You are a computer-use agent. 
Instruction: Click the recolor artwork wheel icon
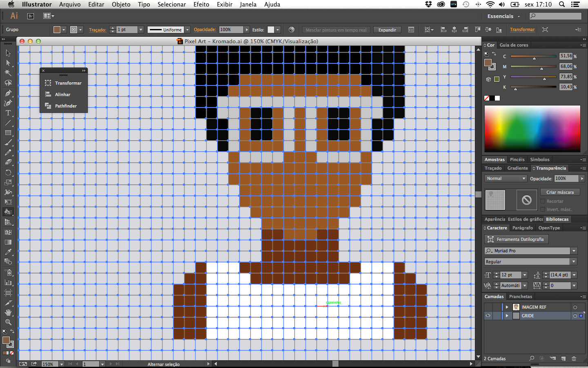click(292, 29)
